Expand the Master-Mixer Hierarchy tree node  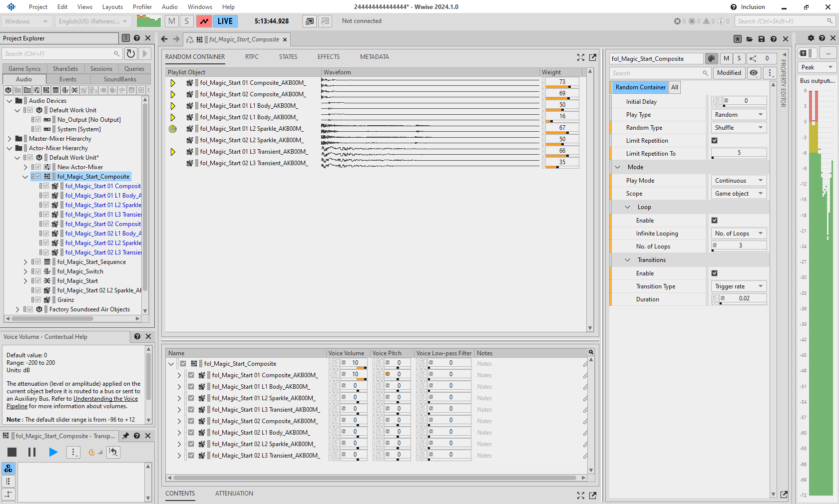[9, 139]
